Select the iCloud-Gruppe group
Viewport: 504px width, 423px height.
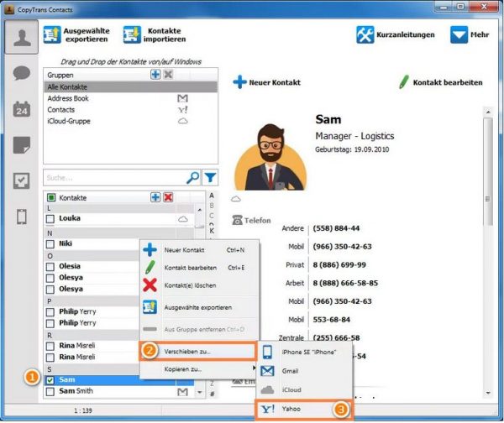[x=130, y=121]
